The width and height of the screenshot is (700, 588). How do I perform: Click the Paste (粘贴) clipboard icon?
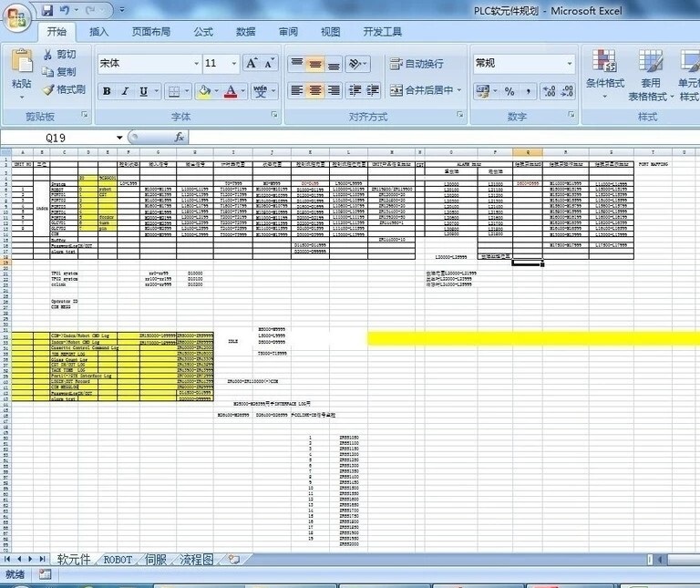point(22,61)
